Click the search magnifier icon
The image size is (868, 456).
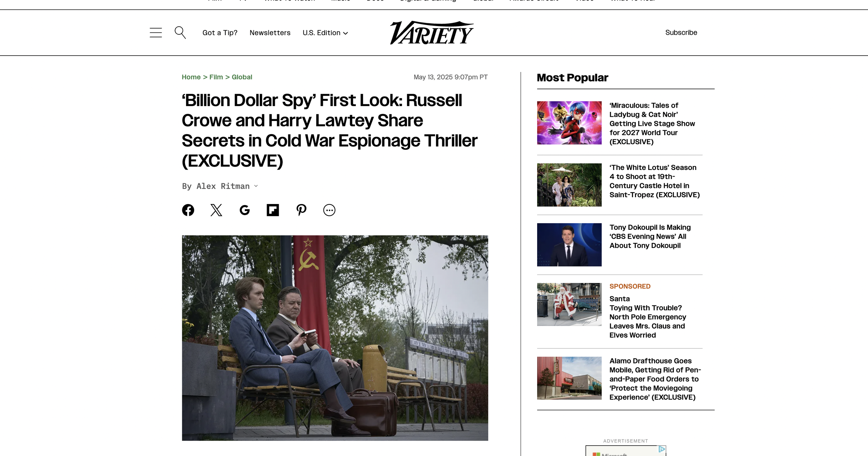[x=180, y=33]
